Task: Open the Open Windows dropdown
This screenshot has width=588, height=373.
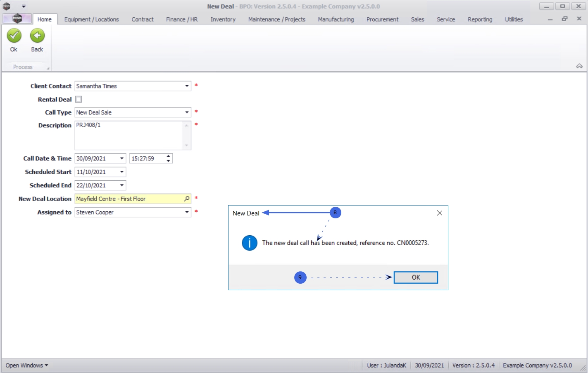Action: [x=26, y=366]
